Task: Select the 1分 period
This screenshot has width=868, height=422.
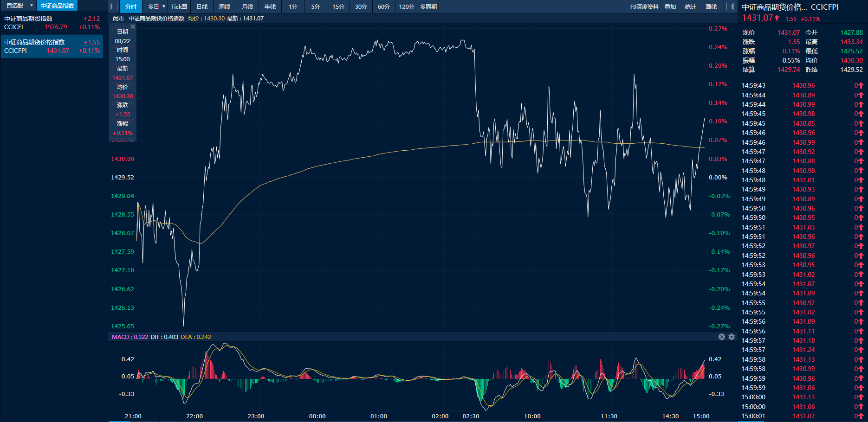Action: tap(293, 6)
